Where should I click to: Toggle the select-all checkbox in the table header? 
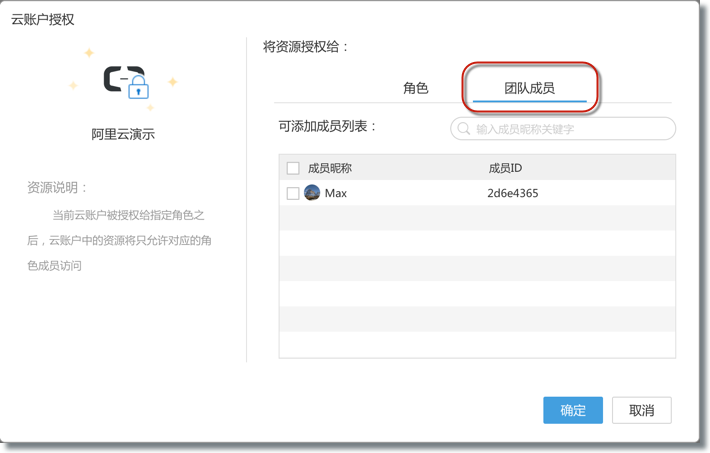tap(293, 168)
